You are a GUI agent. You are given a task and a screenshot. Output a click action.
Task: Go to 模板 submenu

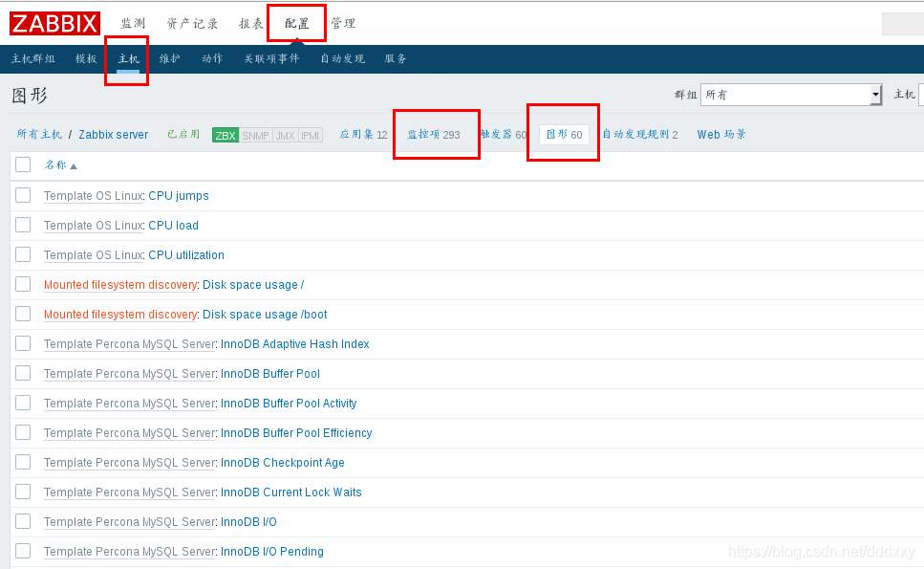click(86, 59)
